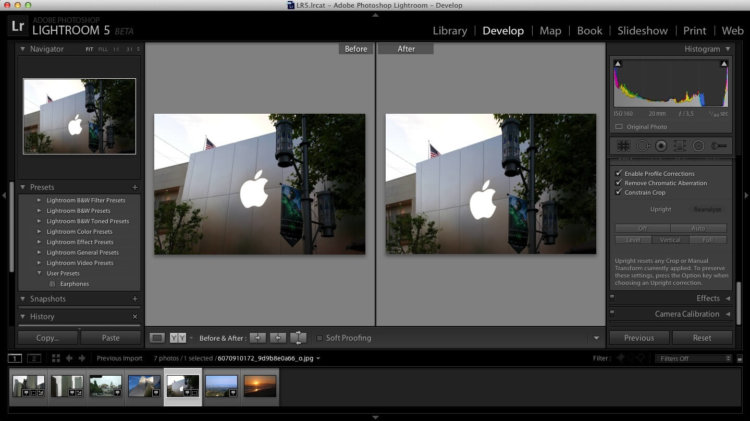Click the Previous button
Viewport: 750px width, 421px height.
639,338
